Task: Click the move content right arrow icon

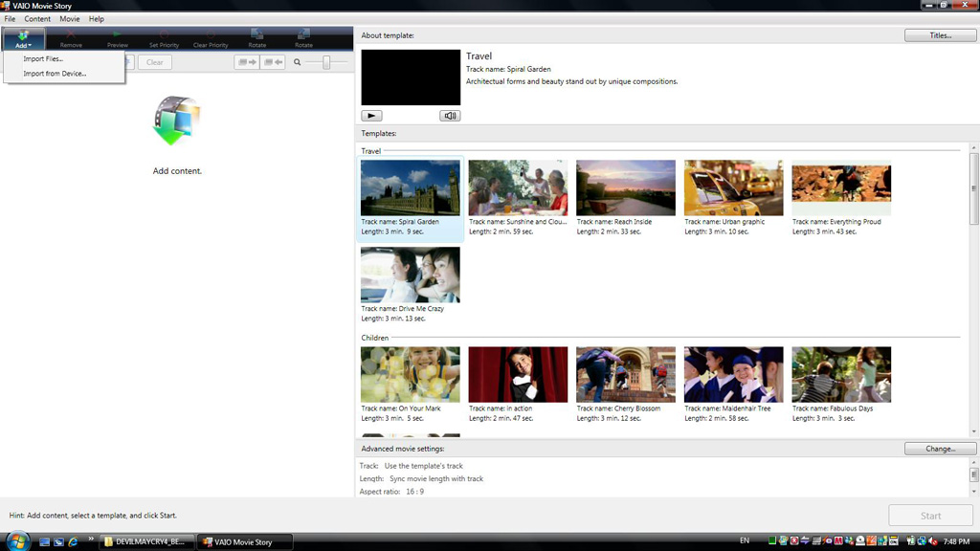Action: (x=247, y=62)
